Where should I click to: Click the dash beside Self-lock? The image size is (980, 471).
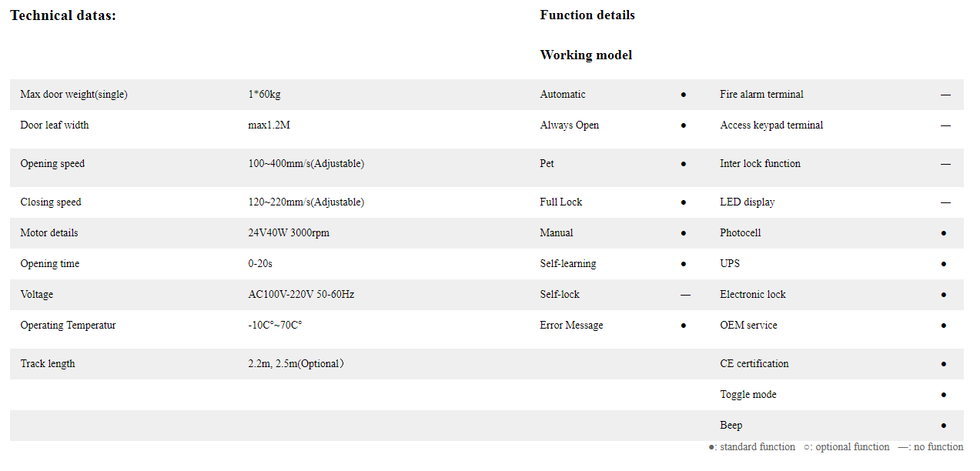point(685,295)
